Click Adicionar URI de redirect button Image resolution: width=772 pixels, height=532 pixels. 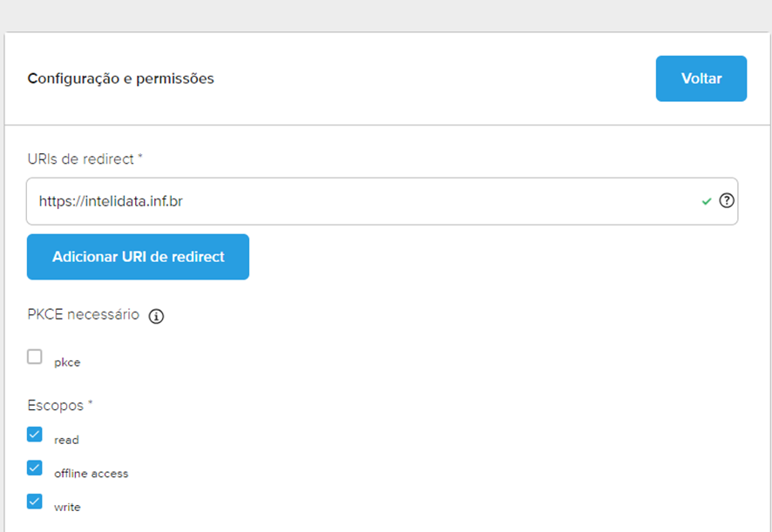click(138, 257)
